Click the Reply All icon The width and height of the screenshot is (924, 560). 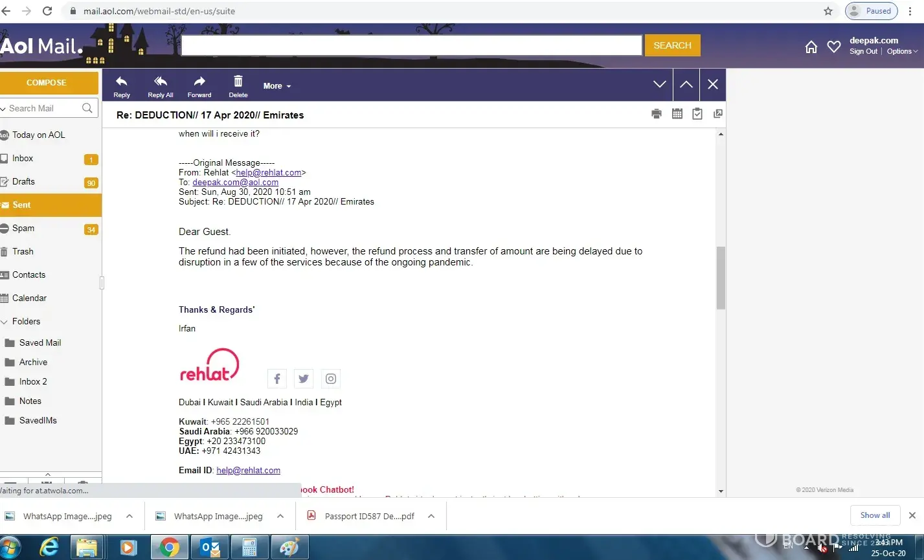tap(161, 82)
